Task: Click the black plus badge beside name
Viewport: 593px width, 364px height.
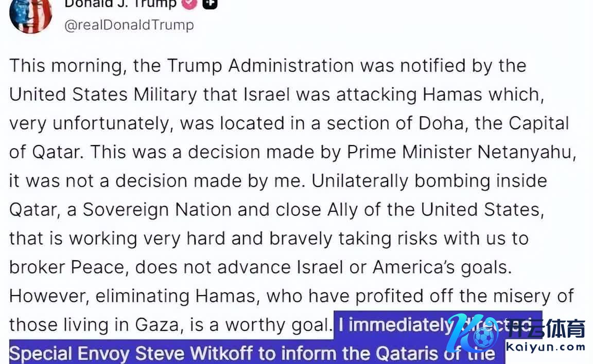Action: point(211,4)
